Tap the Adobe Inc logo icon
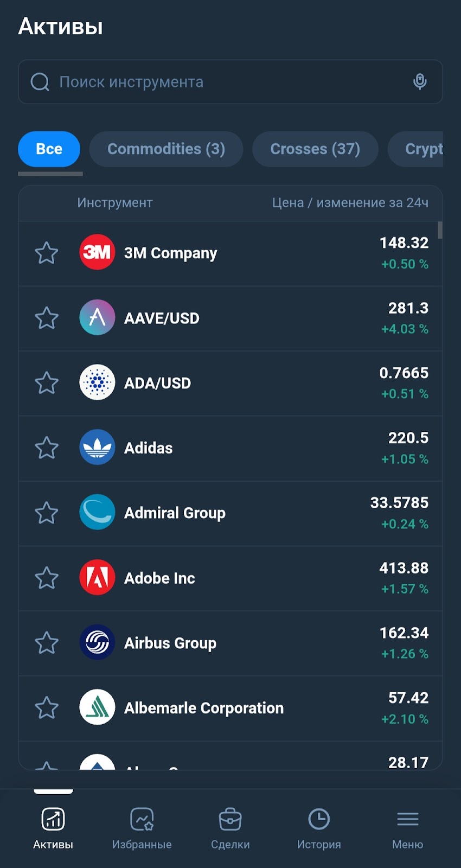Viewport: 461px width, 868px height. point(97,577)
